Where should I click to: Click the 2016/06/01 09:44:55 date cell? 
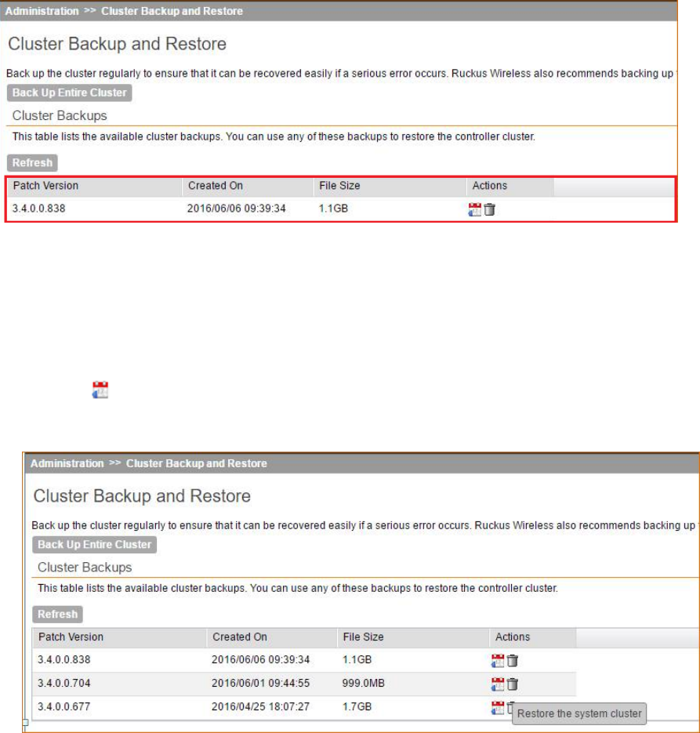[261, 683]
